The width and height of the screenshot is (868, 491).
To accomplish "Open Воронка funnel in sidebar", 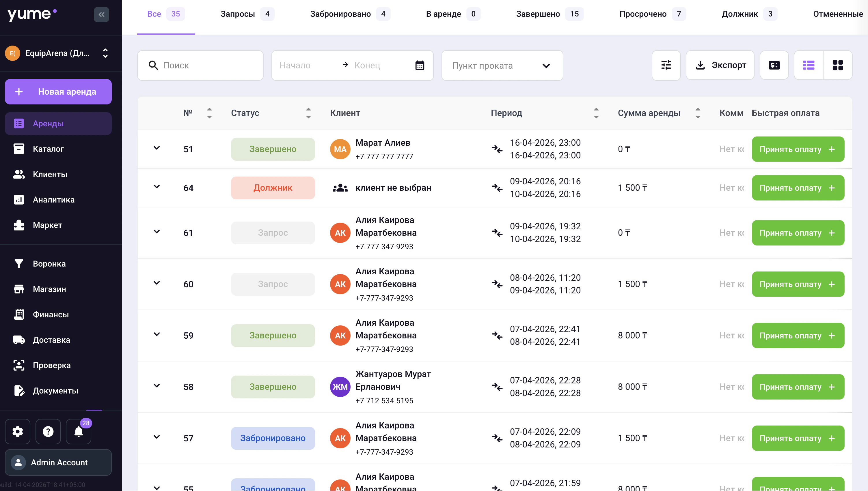I will 49,264.
